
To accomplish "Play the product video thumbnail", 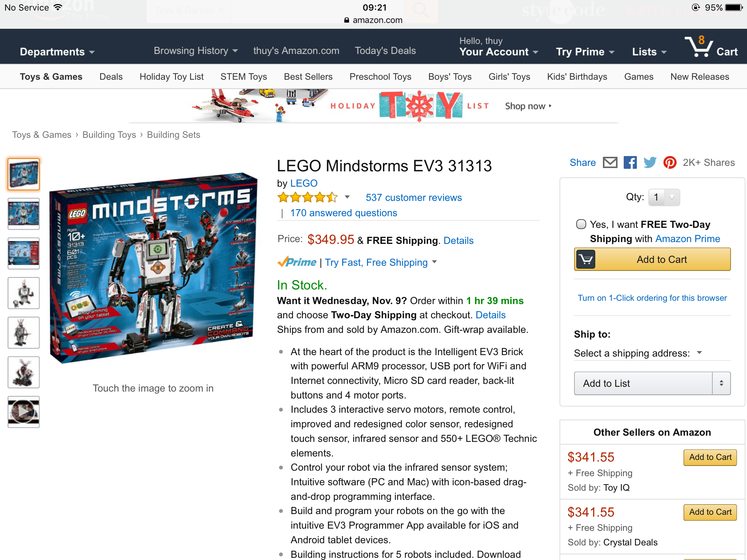I will click(24, 412).
